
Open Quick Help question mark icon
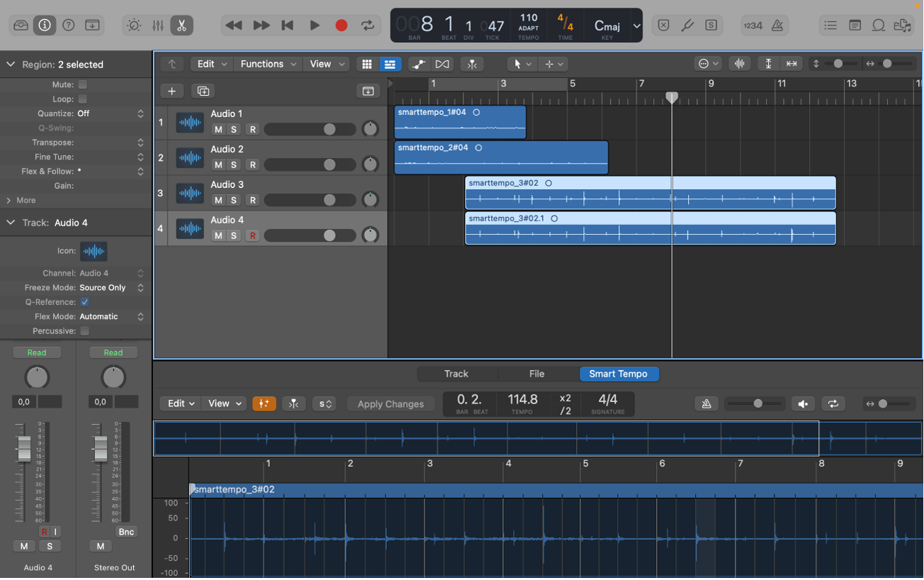tap(69, 26)
